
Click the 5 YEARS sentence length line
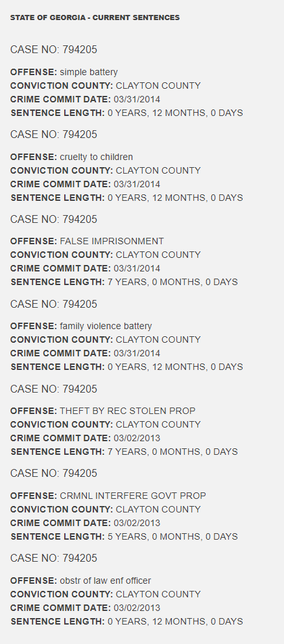click(x=124, y=536)
